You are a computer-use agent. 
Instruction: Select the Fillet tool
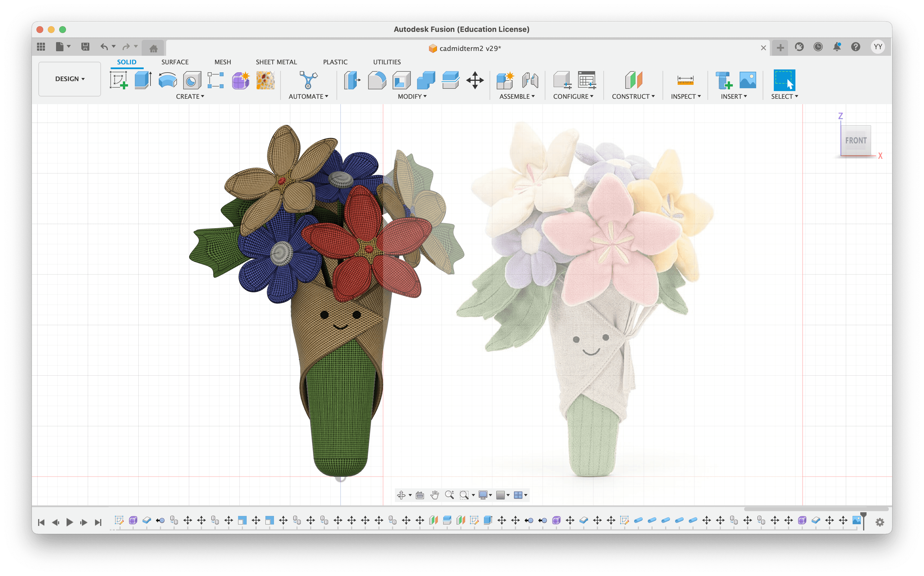377,80
